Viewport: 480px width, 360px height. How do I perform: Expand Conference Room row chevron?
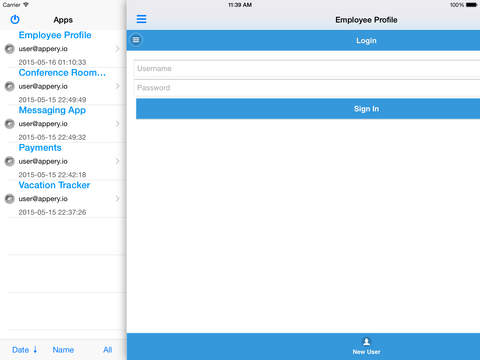pos(117,86)
